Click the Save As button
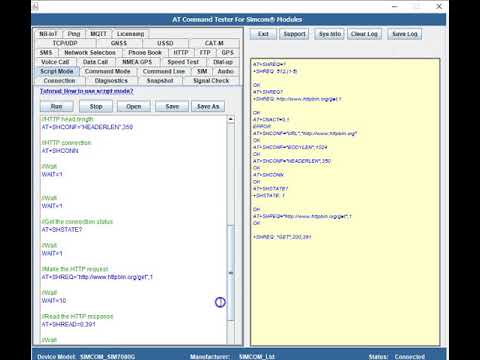This screenshot has width=480, height=360. pyautogui.click(x=208, y=106)
